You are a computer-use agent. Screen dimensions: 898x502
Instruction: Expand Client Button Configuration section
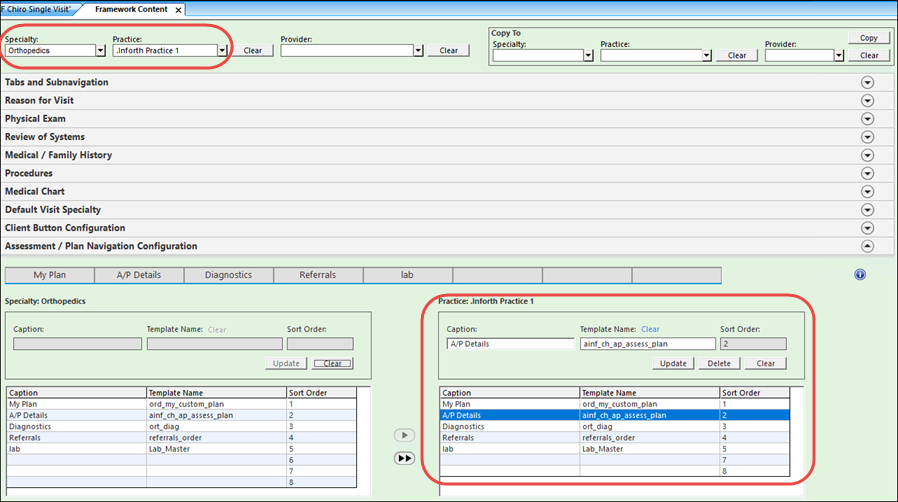[868, 228]
